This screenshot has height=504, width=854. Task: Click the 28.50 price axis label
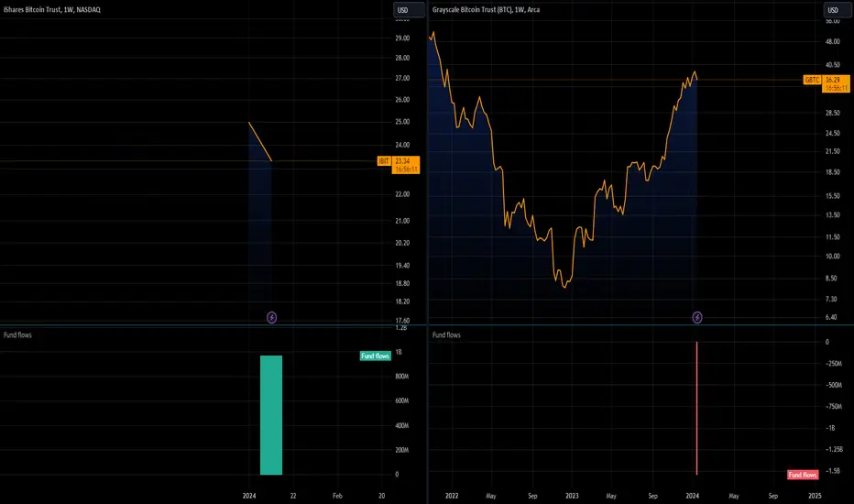833,114
